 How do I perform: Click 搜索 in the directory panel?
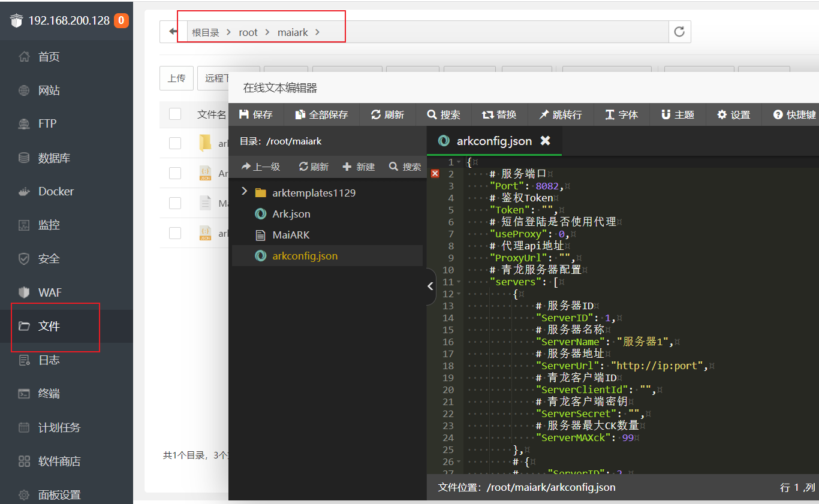405,167
